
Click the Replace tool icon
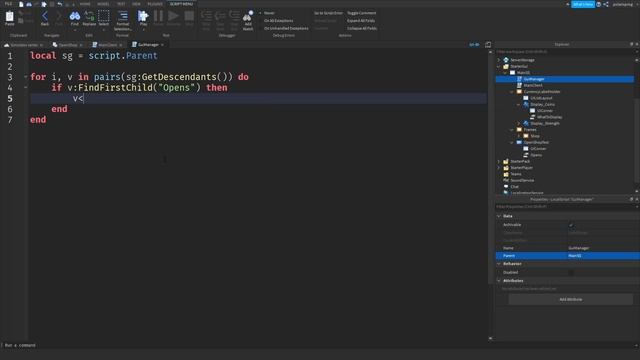pos(89,16)
